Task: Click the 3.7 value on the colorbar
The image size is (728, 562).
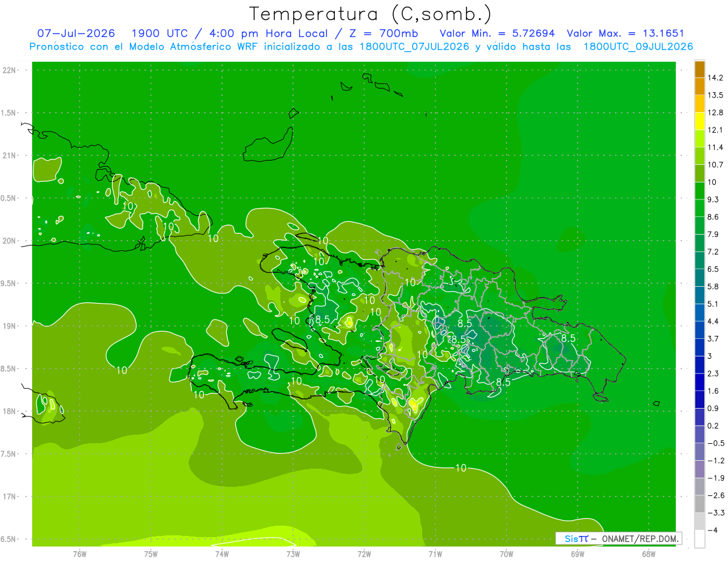Action: [x=713, y=338]
